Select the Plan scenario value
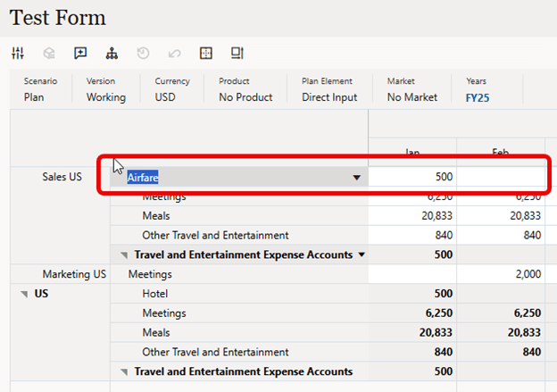This screenshot has height=392, width=557. (x=34, y=97)
